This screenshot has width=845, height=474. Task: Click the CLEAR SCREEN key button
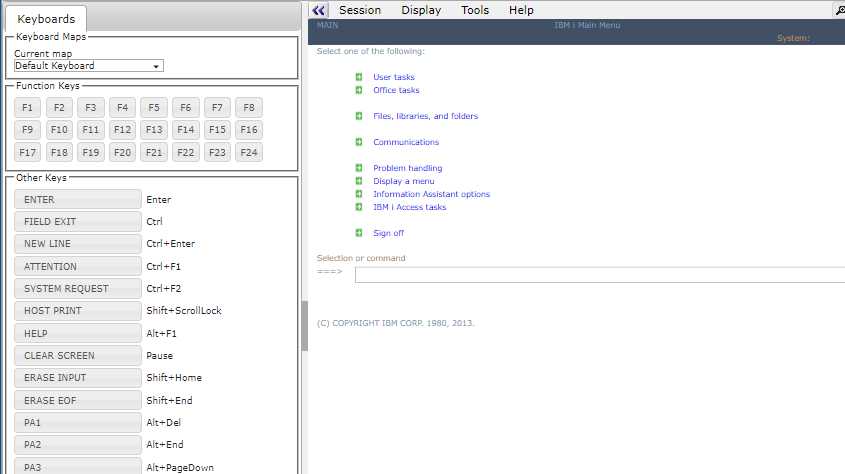point(78,356)
